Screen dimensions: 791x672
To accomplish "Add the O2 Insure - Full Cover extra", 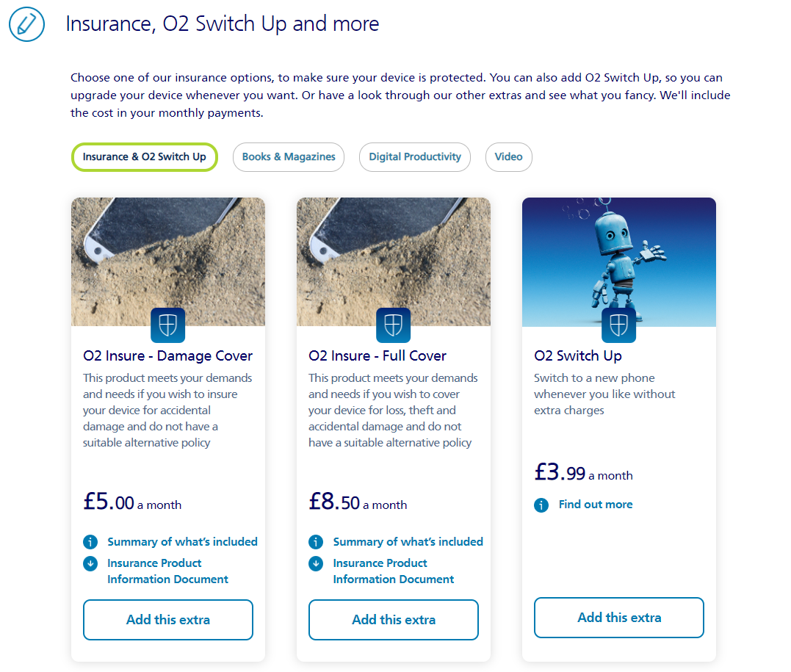I will point(394,619).
